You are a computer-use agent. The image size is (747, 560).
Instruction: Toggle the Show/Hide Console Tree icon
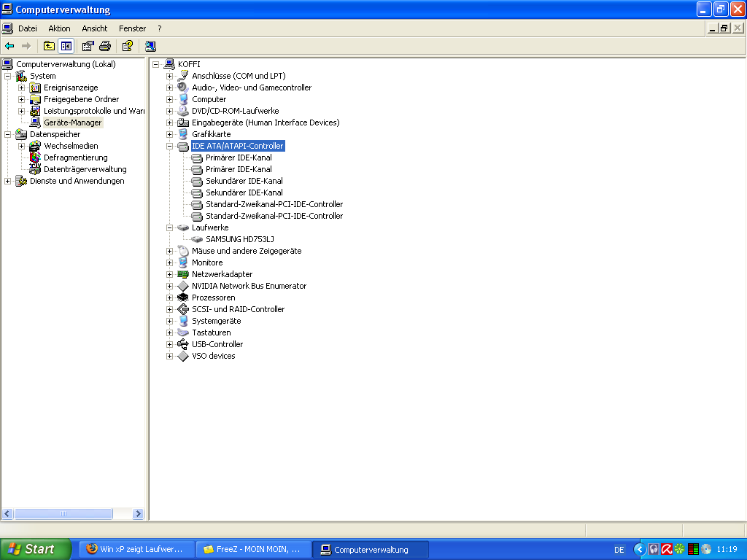point(66,45)
